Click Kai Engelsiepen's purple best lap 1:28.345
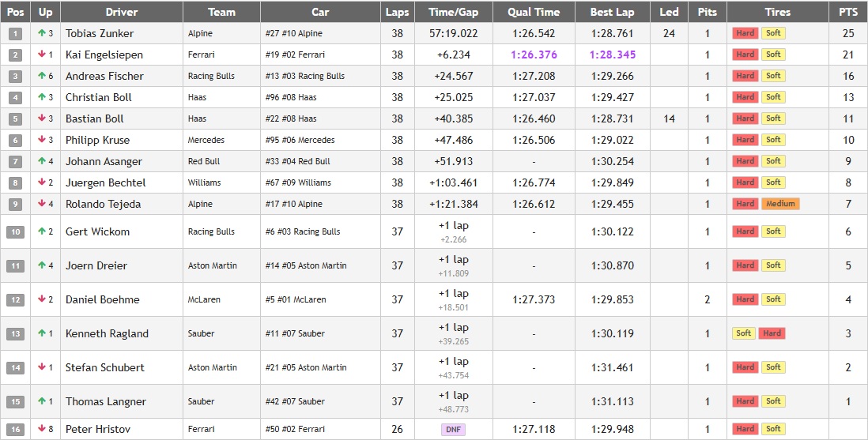Image resolution: width=868 pixels, height=440 pixels. coord(612,55)
